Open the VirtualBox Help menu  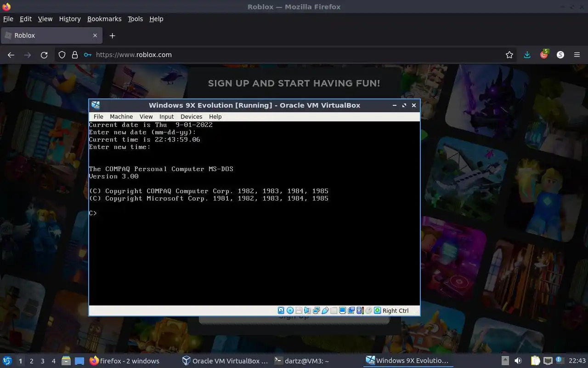coord(215,116)
